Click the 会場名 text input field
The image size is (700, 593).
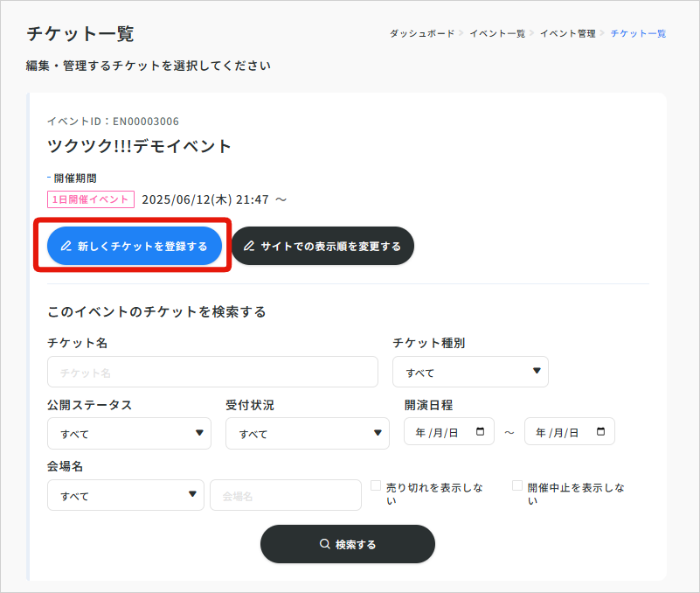pos(285,495)
